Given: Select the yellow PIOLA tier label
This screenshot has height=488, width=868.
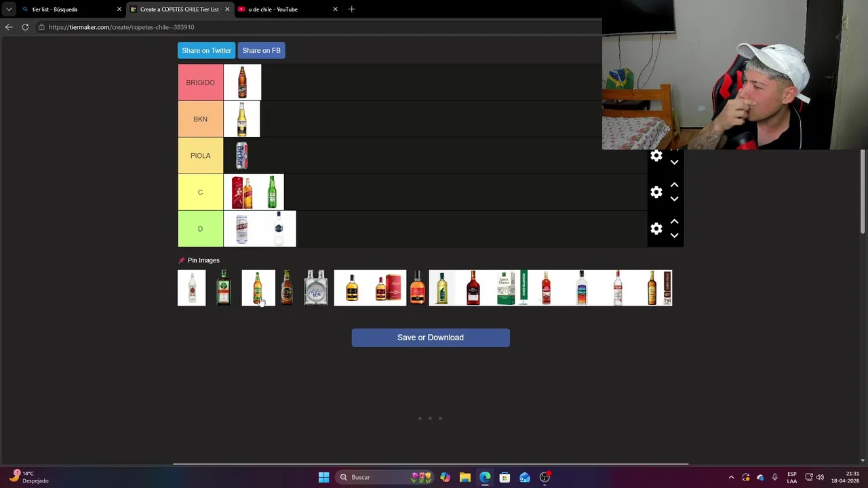Looking at the screenshot, I should tap(200, 156).
